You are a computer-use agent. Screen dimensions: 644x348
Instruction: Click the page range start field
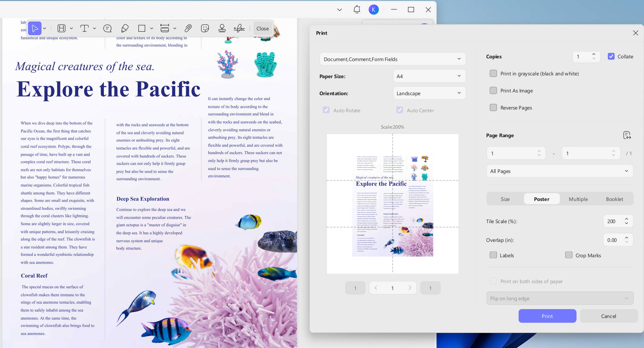[x=516, y=153]
